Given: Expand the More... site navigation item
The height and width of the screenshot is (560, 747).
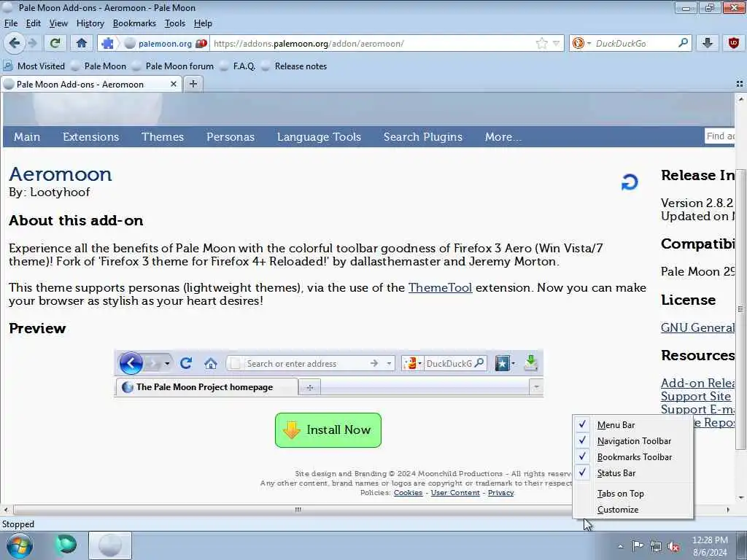Looking at the screenshot, I should (x=503, y=136).
